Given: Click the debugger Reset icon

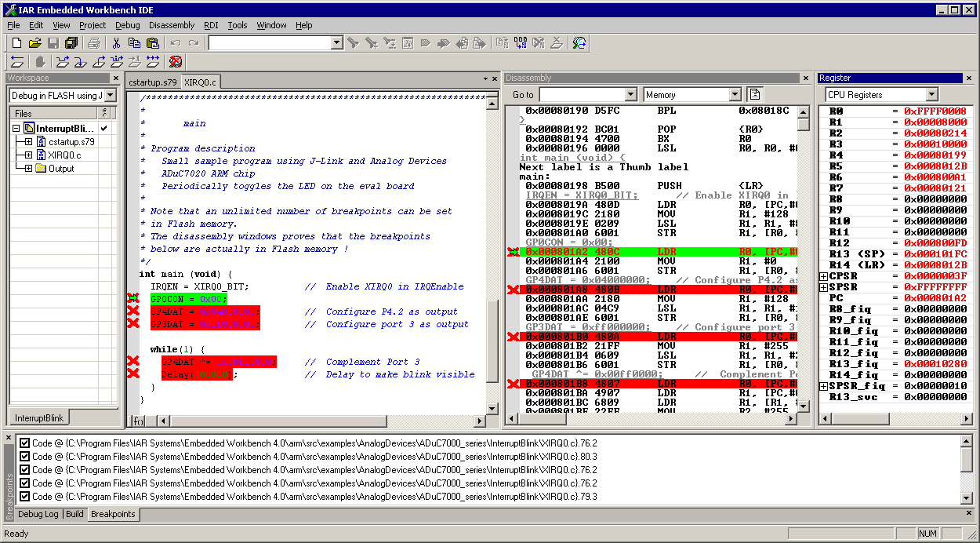Looking at the screenshot, I should 16,61.
